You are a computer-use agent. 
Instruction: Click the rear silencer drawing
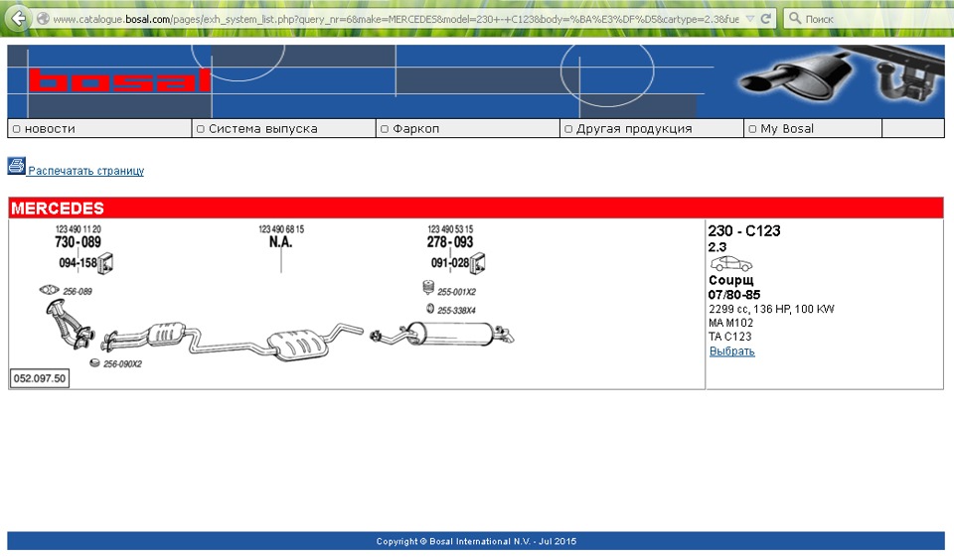pyautogui.click(x=452, y=334)
